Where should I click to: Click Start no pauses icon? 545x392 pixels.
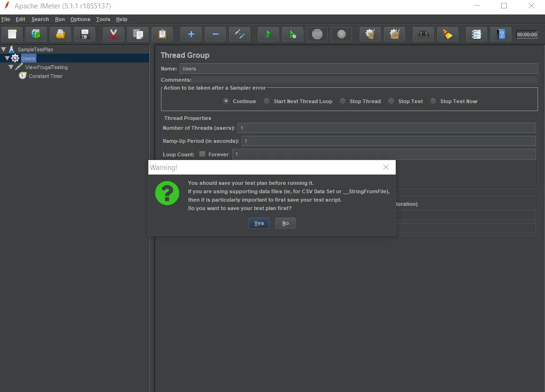pos(293,34)
